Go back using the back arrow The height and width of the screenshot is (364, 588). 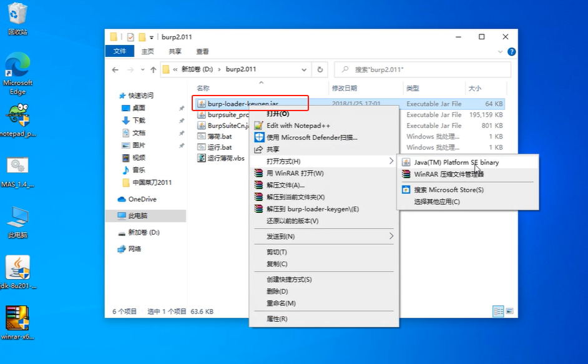click(x=115, y=70)
